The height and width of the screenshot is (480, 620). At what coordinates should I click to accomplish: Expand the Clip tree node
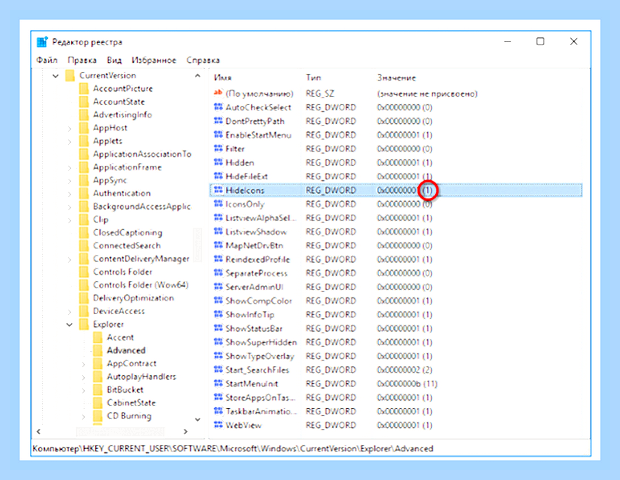(70, 220)
